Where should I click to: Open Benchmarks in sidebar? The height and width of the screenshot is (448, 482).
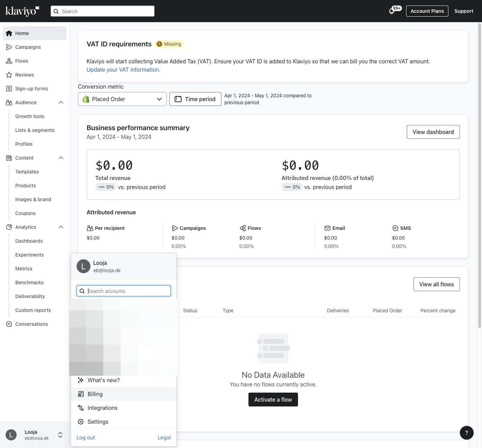[x=29, y=283]
